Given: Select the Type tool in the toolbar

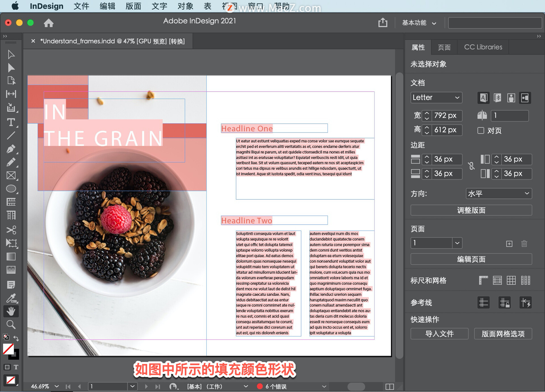Looking at the screenshot, I should click(11, 123).
